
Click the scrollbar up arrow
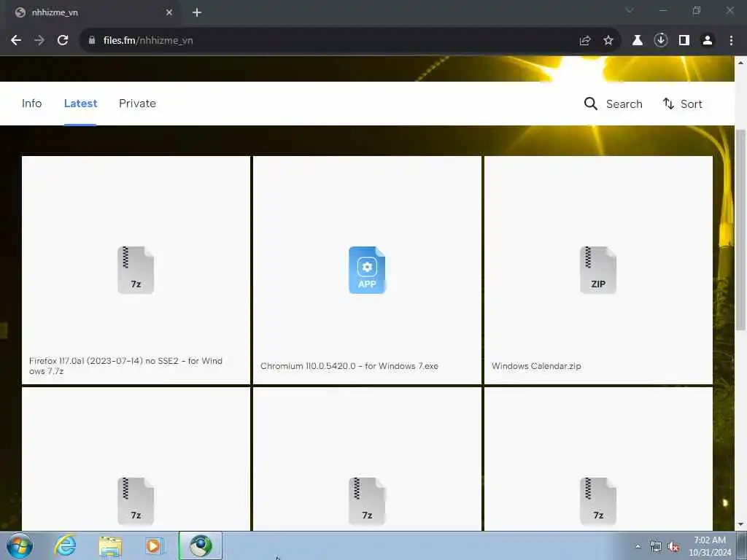(740, 63)
